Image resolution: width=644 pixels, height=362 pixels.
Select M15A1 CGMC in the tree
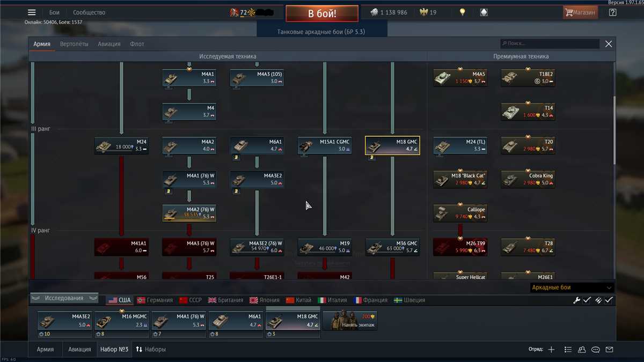[x=325, y=145]
